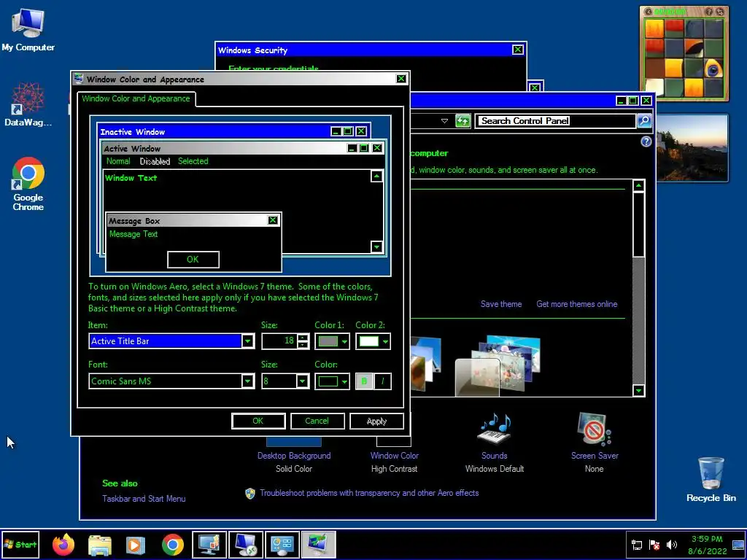Open the DataWag desktop shortcut
Viewport: 747px width, 560px height.
(x=28, y=104)
